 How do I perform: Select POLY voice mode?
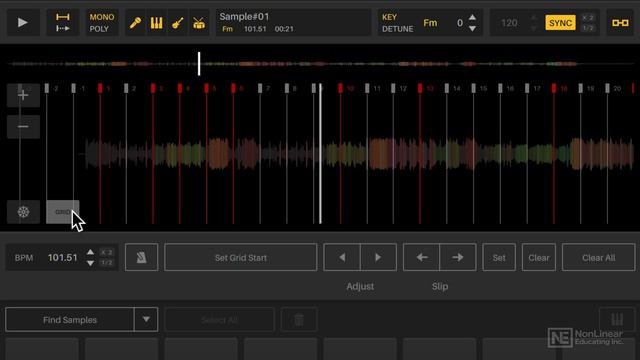99,29
